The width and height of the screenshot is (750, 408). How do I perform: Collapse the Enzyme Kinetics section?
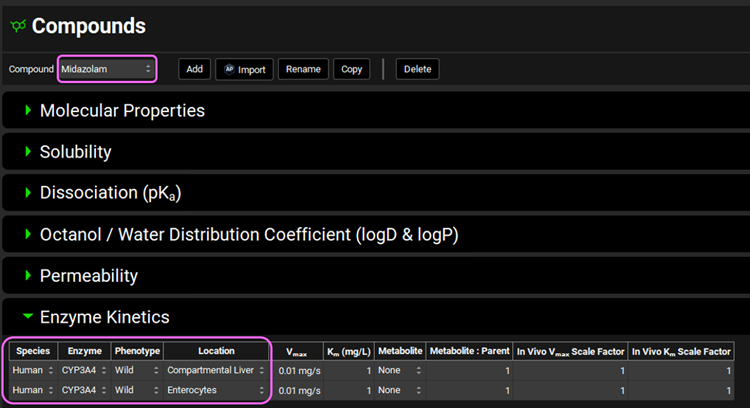[x=104, y=317]
